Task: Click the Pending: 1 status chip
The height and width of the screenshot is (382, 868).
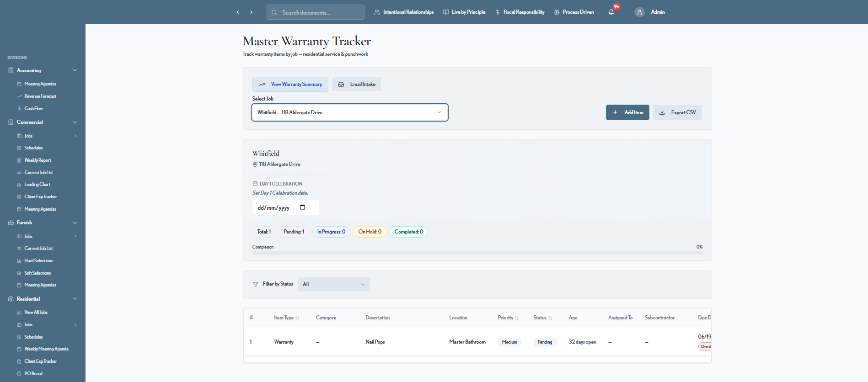Action: (294, 232)
